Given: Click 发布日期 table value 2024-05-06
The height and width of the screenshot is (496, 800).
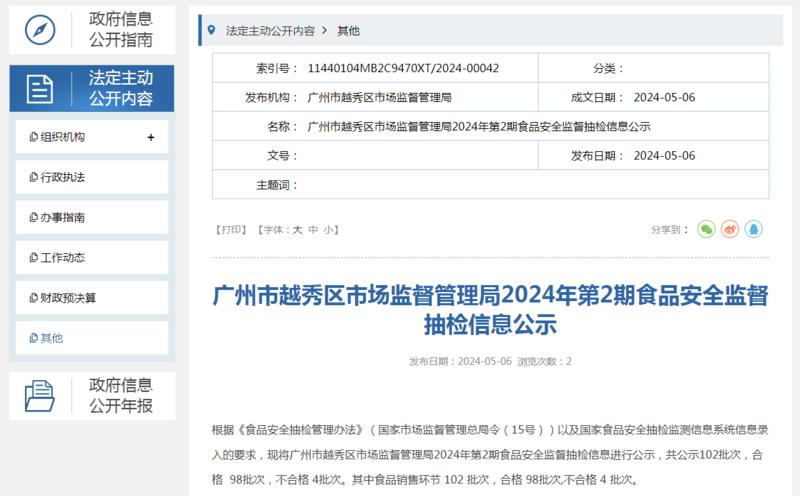Looking at the screenshot, I should pyautogui.click(x=664, y=156).
